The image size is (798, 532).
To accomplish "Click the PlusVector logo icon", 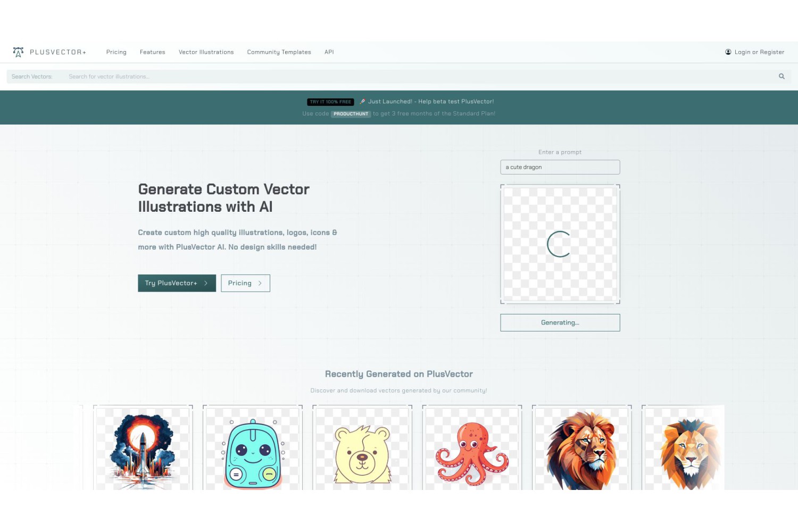I will (19, 52).
